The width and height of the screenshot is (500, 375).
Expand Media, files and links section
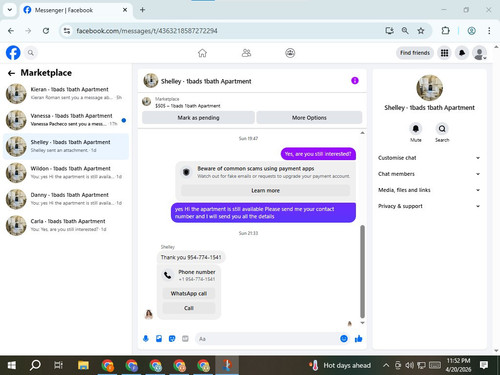pyautogui.click(x=429, y=190)
